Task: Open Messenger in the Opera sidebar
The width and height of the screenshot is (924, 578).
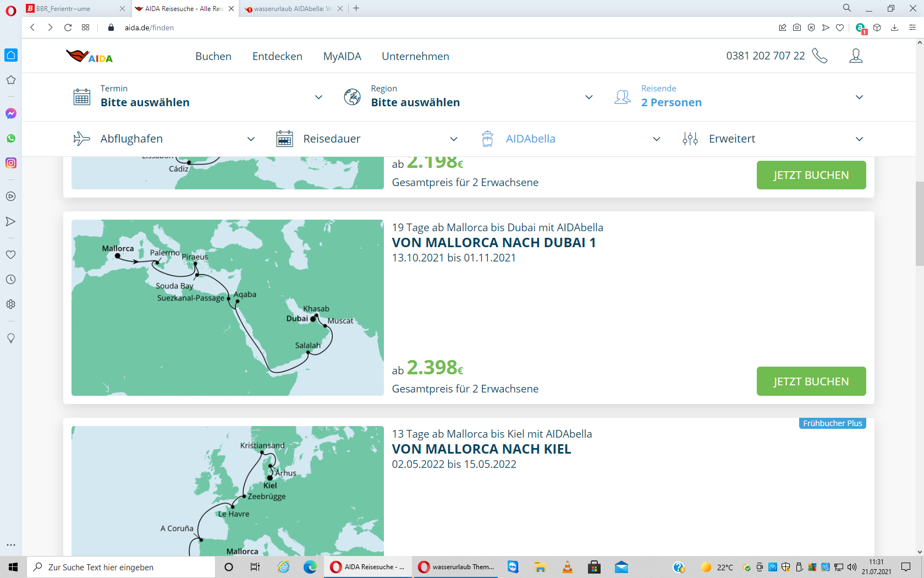Action: pos(11,113)
